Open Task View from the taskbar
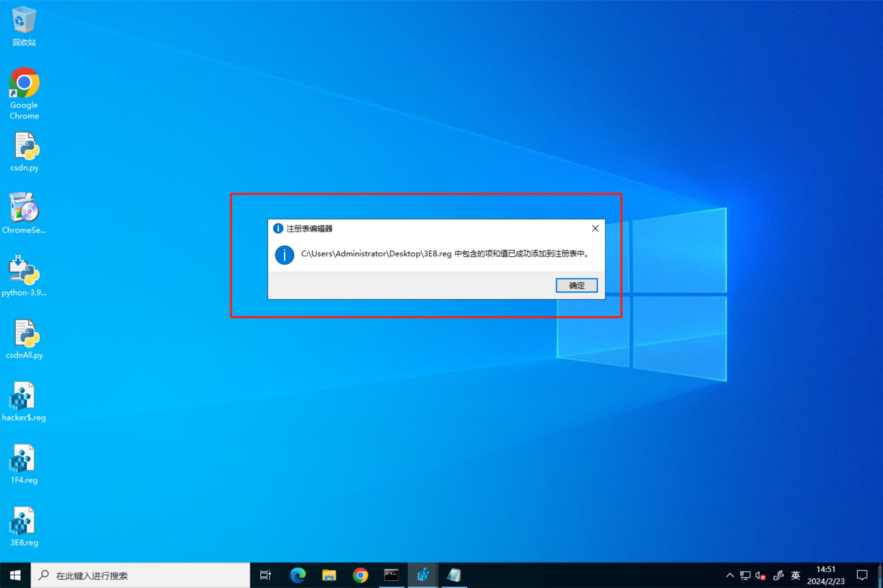883x588 pixels. point(265,575)
